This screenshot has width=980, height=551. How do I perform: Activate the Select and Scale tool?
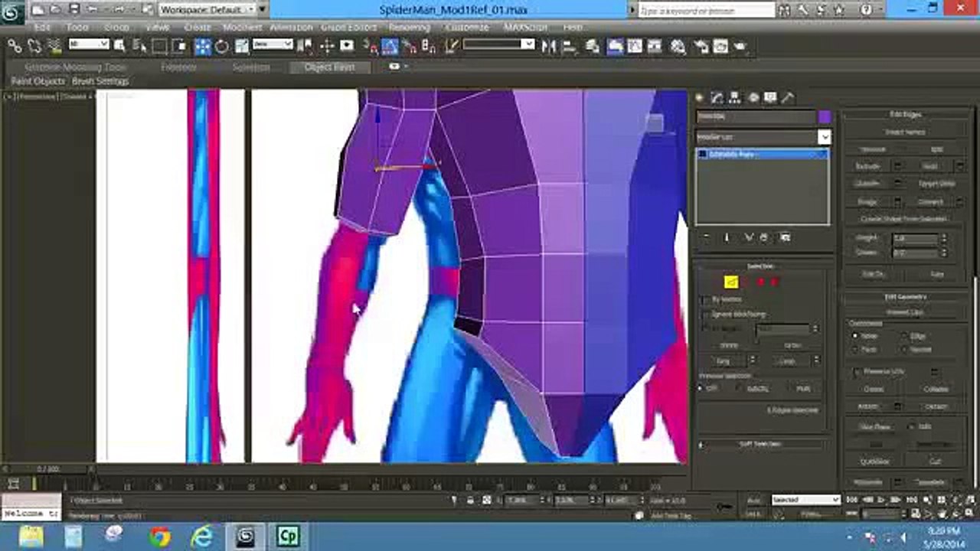coord(241,46)
